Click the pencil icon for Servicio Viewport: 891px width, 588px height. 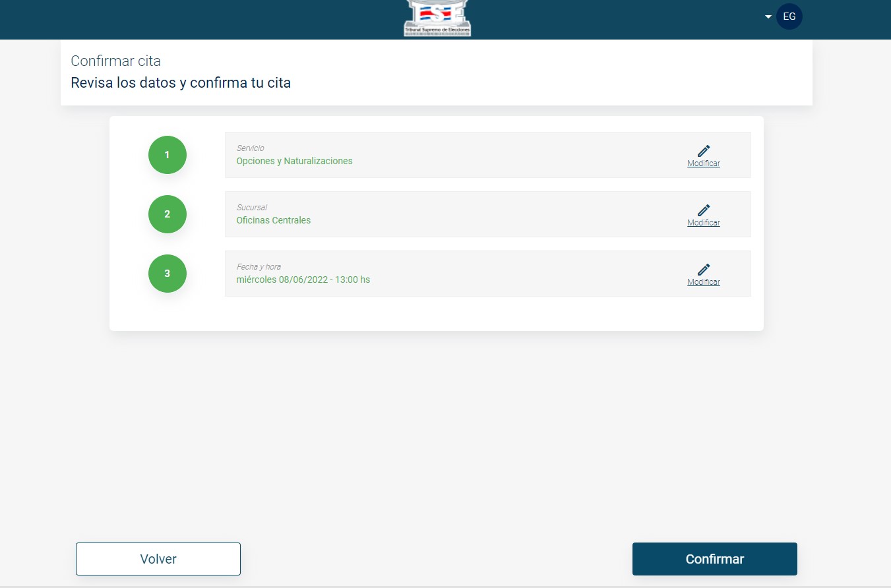pos(704,151)
